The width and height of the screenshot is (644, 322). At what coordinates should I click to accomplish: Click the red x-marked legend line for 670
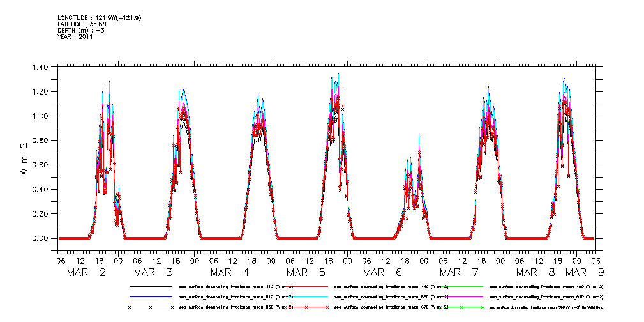[306, 307]
